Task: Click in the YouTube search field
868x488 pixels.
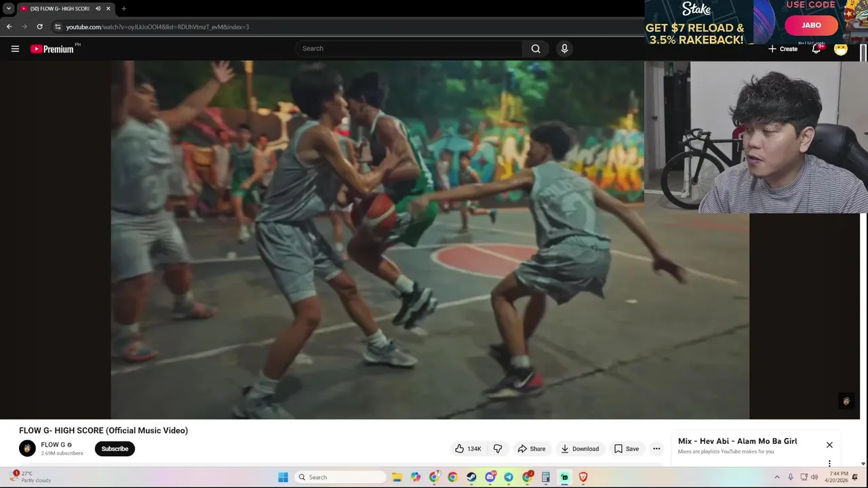Action: [x=409, y=49]
